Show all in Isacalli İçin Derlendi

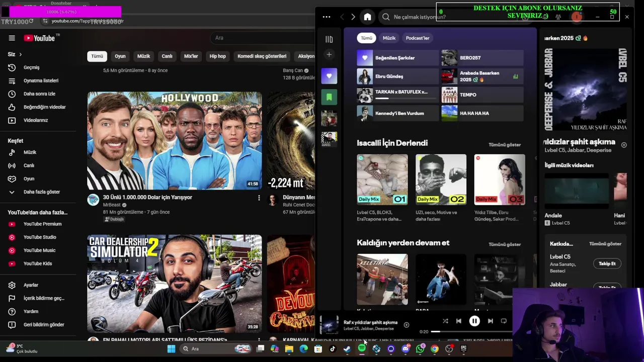pos(505,145)
